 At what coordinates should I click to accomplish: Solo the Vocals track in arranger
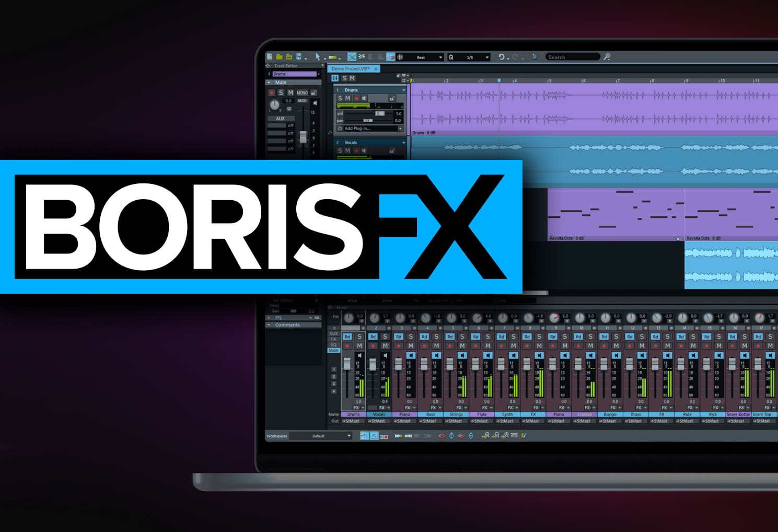340,151
